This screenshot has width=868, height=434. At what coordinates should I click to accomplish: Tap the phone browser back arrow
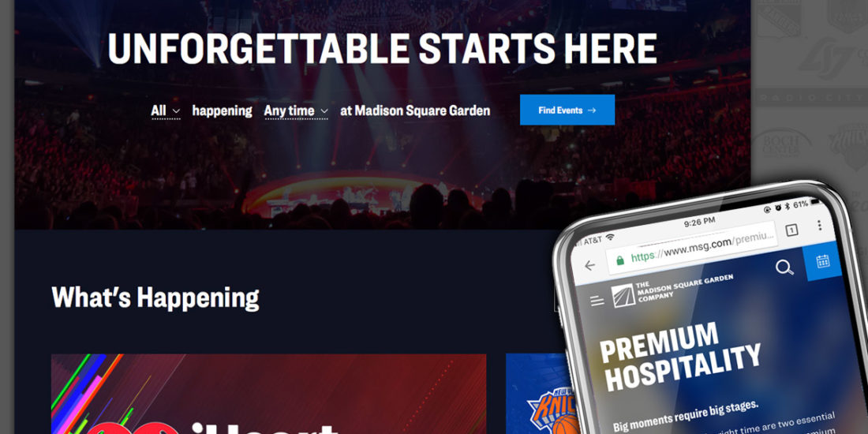pos(589,266)
